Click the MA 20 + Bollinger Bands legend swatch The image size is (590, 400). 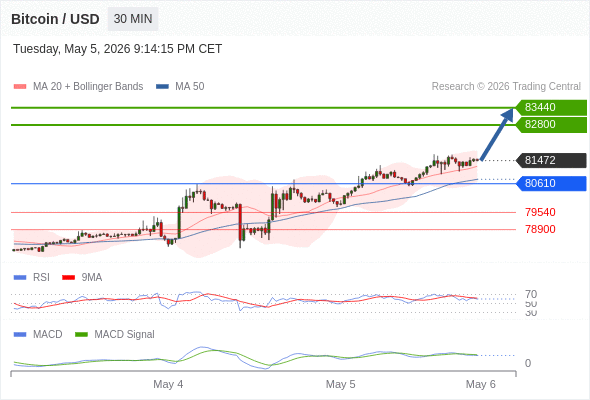(20, 87)
